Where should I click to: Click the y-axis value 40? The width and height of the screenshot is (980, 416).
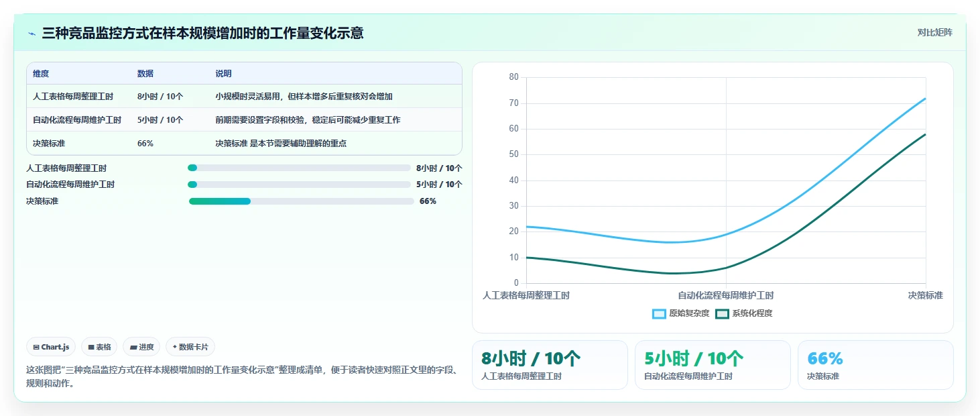[514, 180]
